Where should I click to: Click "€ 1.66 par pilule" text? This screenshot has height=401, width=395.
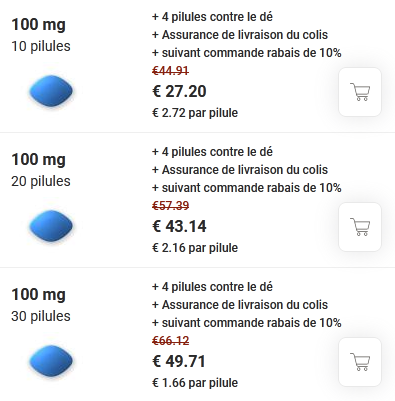coord(195,383)
